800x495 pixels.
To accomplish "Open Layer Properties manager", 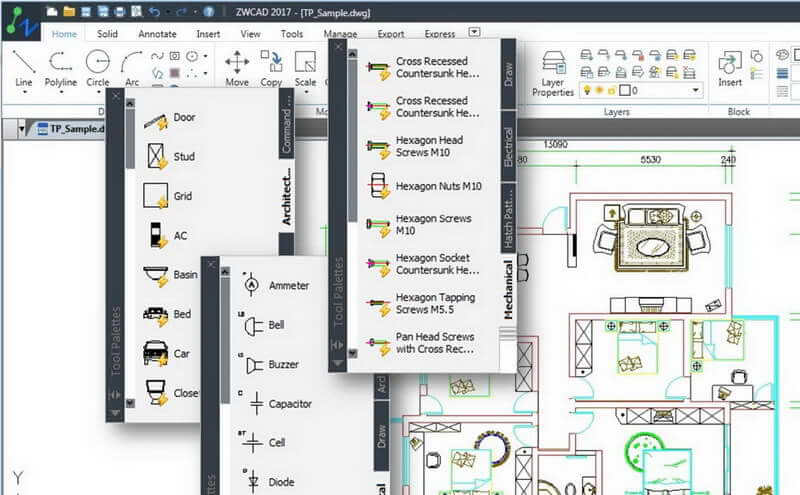I will (x=553, y=73).
